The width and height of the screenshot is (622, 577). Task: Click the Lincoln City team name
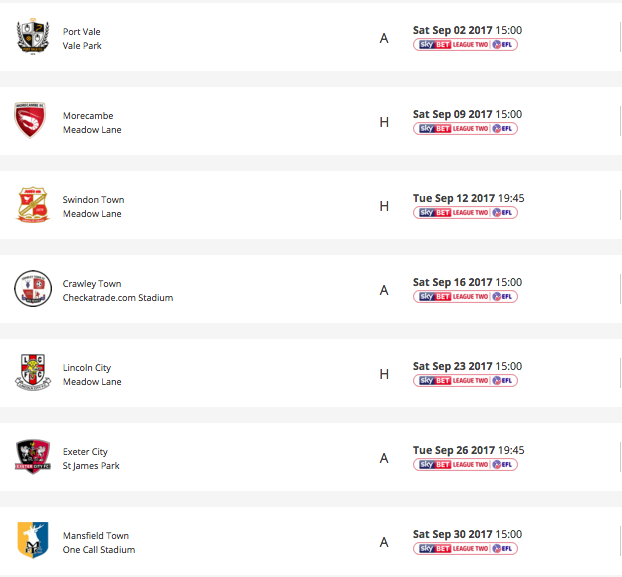tap(87, 368)
